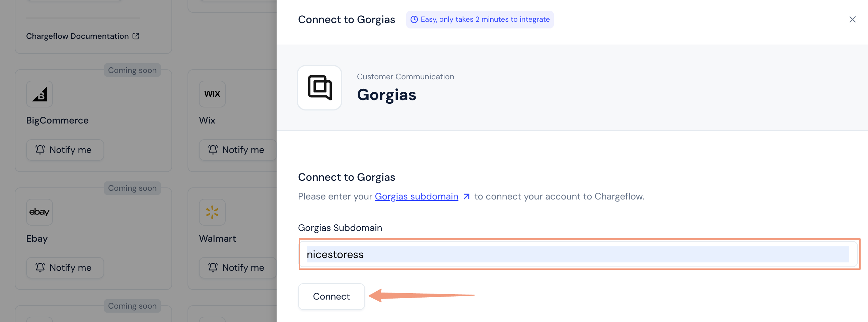
Task: Click the Gorgias chat logo icon
Action: pos(319,88)
